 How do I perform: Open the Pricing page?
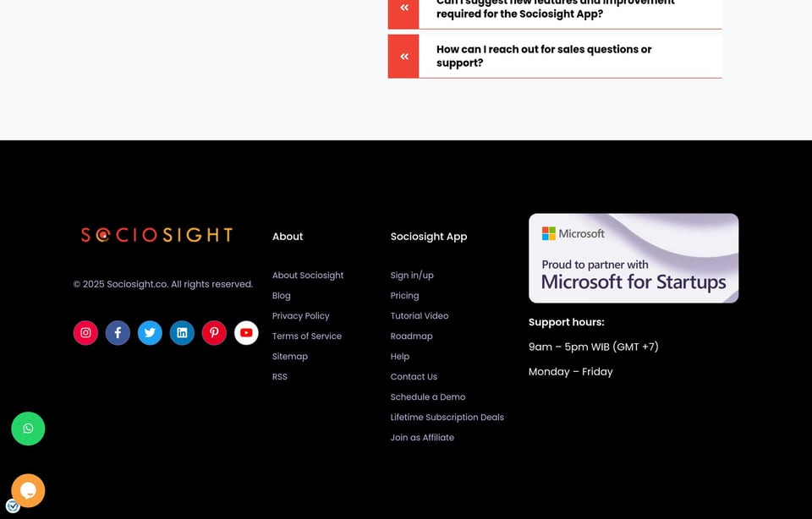point(404,296)
